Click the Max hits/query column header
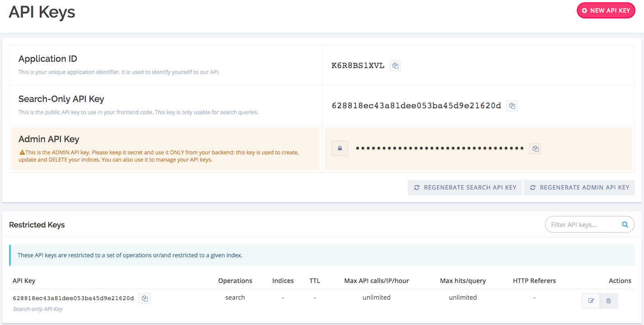Image resolution: width=644 pixels, height=325 pixels. click(x=463, y=281)
